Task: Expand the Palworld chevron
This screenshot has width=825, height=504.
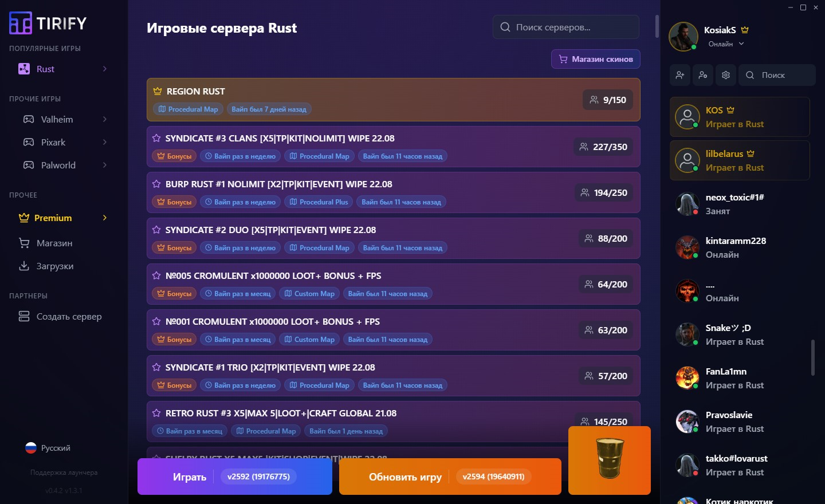Action: (105, 165)
